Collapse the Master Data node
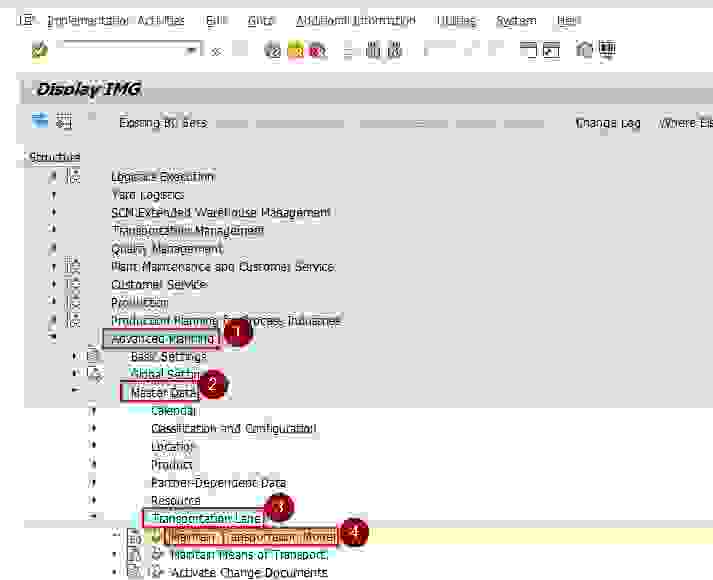This screenshot has width=713, height=580. point(75,390)
